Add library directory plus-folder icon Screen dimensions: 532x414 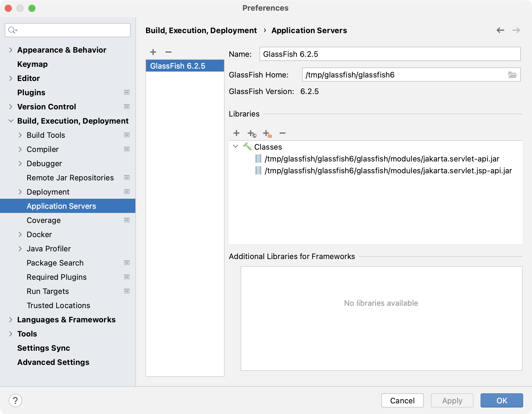point(267,134)
